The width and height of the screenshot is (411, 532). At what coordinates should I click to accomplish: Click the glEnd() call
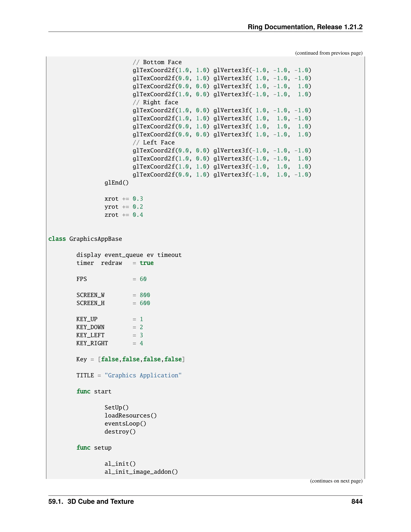click(x=116, y=183)
